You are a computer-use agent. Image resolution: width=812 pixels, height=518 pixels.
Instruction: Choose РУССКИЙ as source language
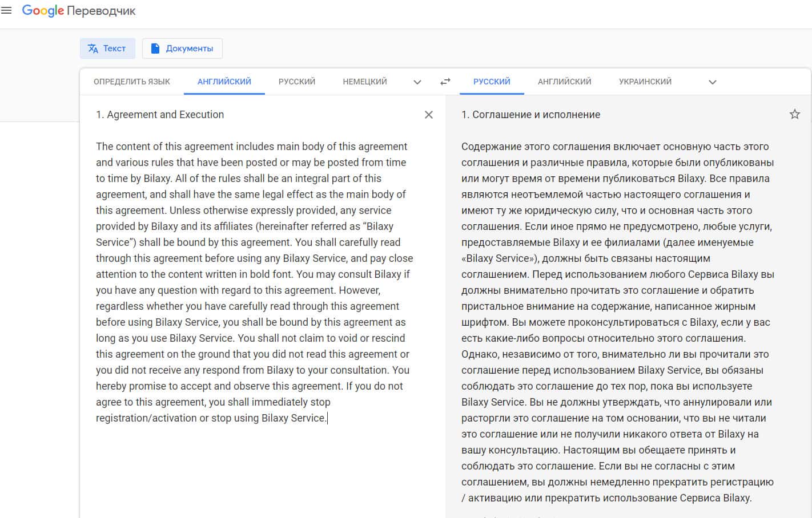click(297, 82)
